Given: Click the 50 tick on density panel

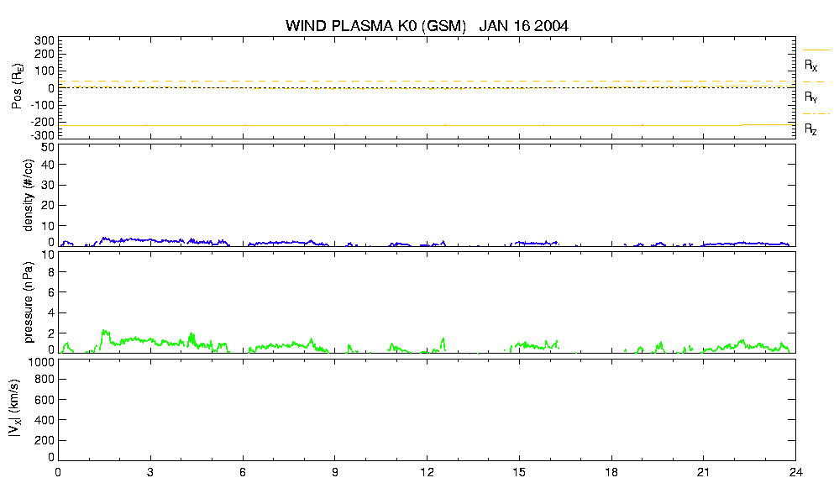Looking at the screenshot, I should (x=48, y=148).
